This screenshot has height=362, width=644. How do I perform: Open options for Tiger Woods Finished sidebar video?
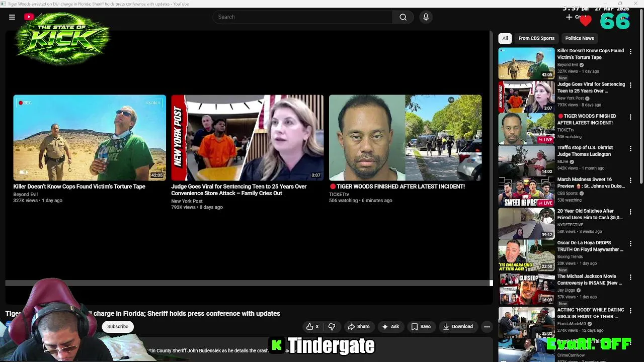pyautogui.click(x=630, y=117)
